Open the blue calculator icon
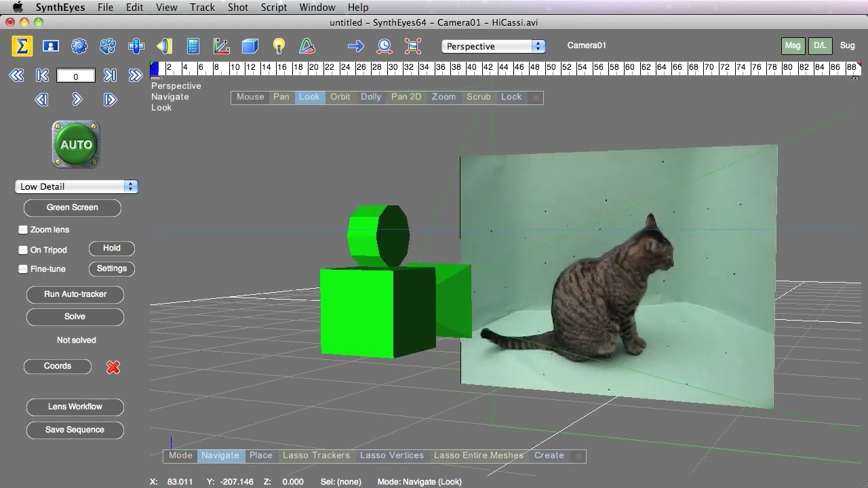This screenshot has width=868, height=488. (x=193, y=46)
